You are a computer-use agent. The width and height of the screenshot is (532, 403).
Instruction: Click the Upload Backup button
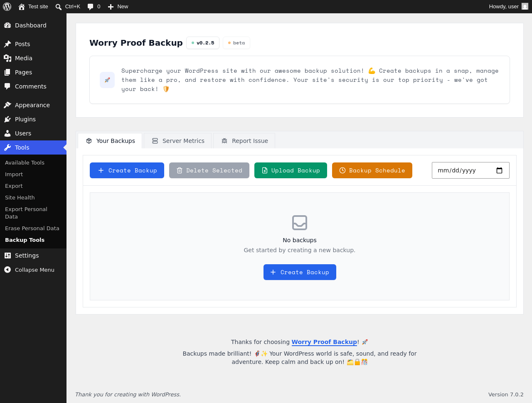291,170
